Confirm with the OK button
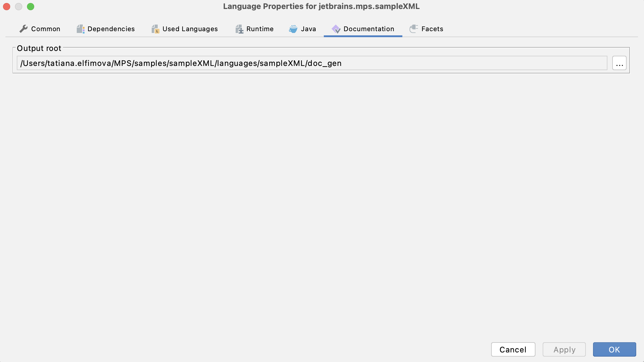This screenshot has width=644, height=362. click(x=614, y=349)
